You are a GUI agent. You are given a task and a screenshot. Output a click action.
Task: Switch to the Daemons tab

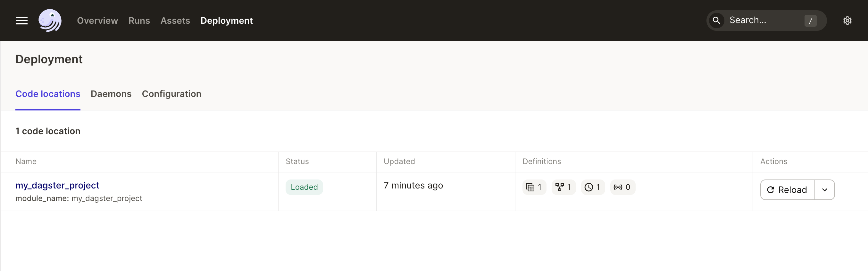(x=111, y=94)
